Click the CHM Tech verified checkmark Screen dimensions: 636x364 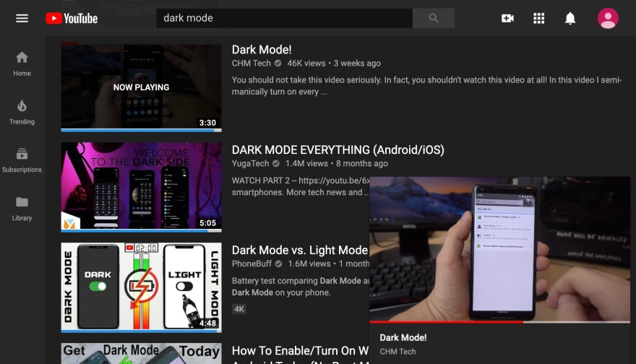tap(278, 64)
